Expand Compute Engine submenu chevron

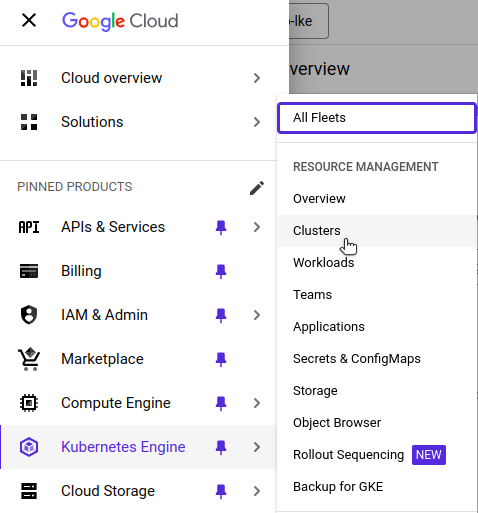click(x=257, y=403)
